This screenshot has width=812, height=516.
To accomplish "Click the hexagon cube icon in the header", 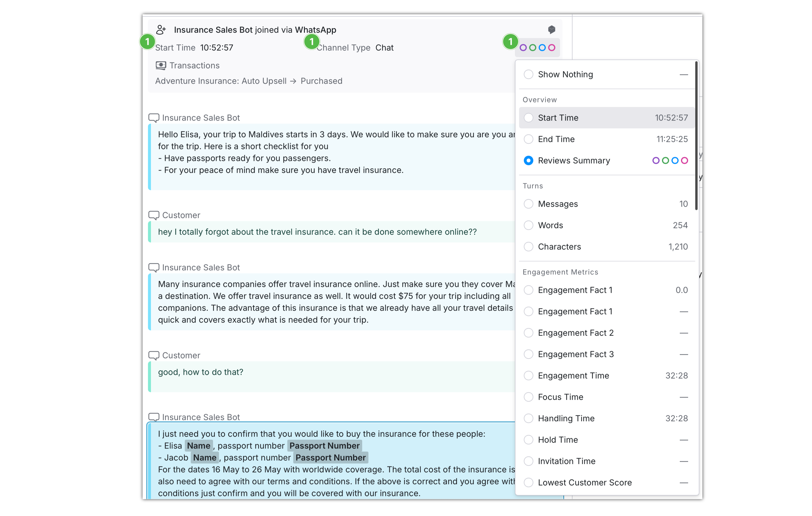I will coord(552,30).
